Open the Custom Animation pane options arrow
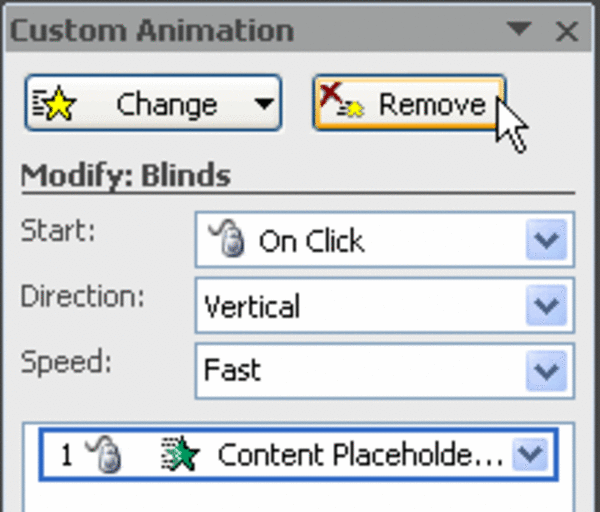Image resolution: width=600 pixels, height=512 pixels. pos(521,31)
